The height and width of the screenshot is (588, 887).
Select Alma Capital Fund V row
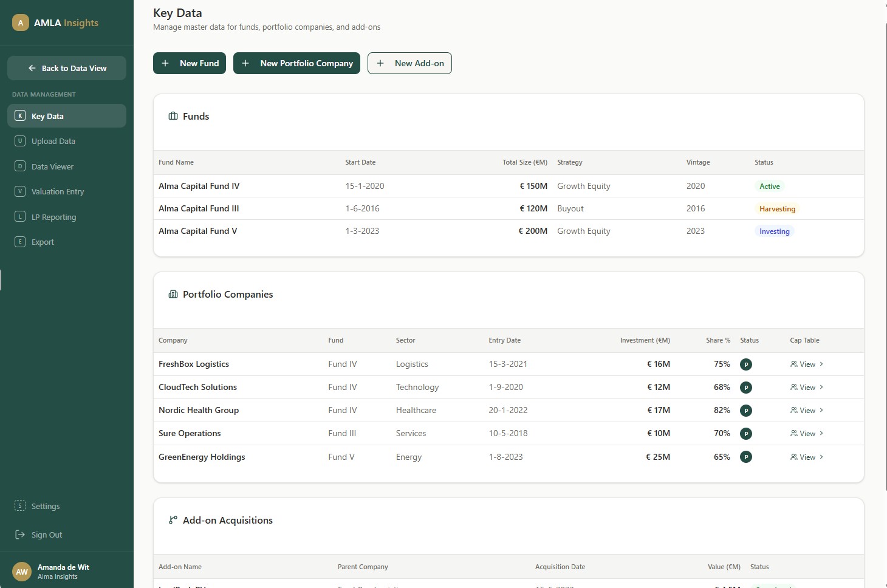pos(509,231)
